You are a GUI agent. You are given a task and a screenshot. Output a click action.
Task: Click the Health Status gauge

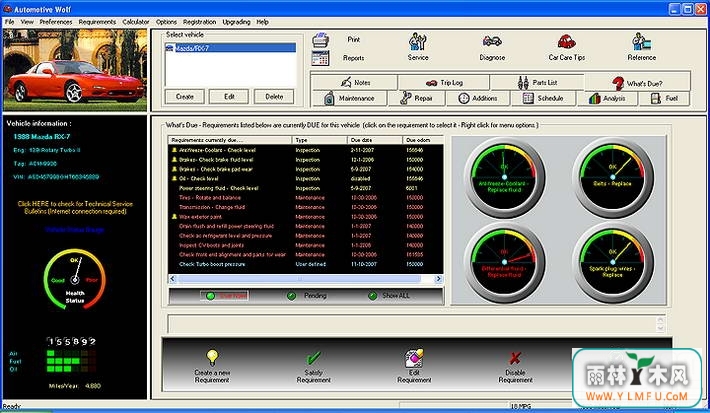pyautogui.click(x=75, y=280)
